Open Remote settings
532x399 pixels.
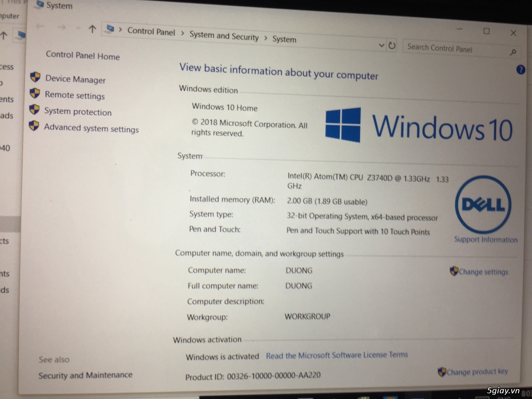click(75, 96)
